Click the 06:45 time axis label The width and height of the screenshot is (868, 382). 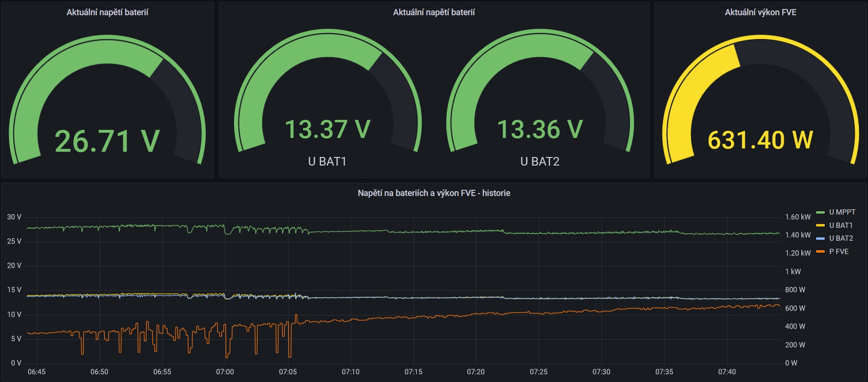pos(37,372)
